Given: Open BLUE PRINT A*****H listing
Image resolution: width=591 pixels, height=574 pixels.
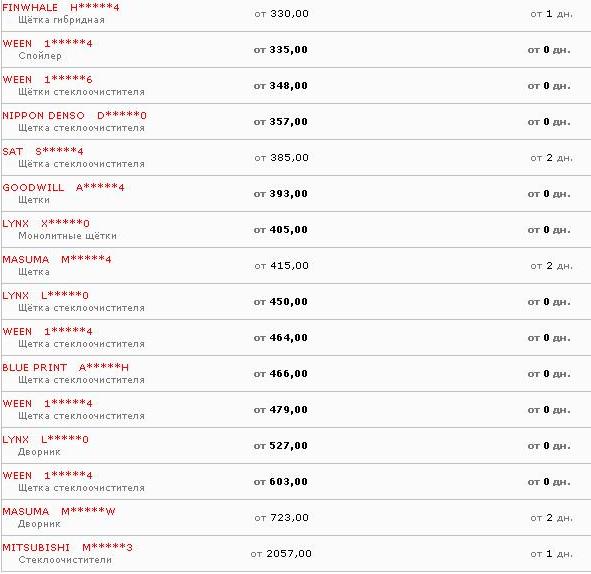Looking at the screenshot, I should (66, 367).
